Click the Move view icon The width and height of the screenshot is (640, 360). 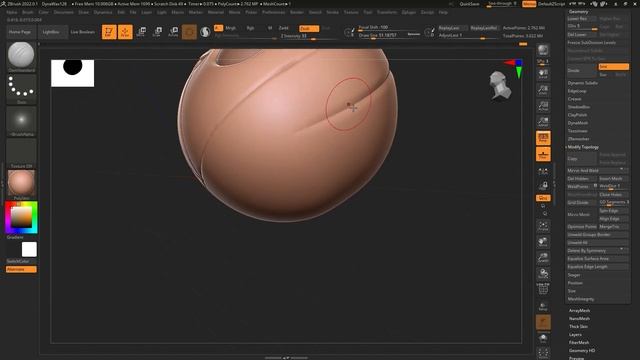coord(543,242)
